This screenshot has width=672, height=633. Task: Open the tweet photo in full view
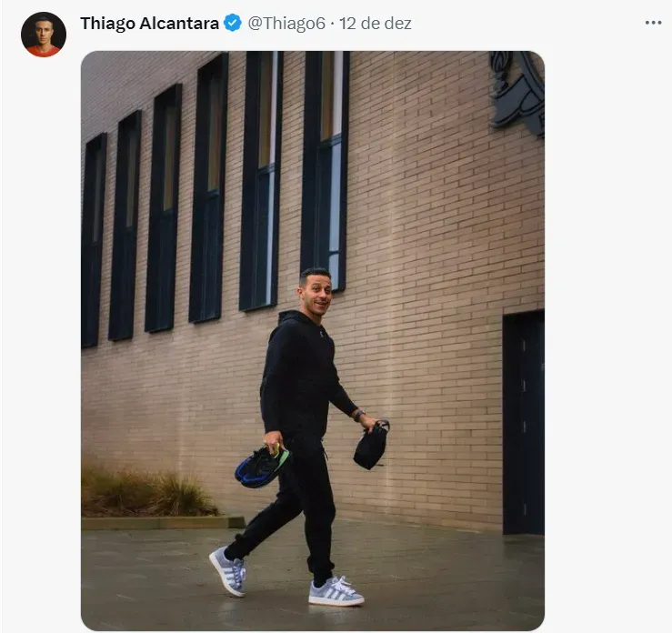coord(313,340)
